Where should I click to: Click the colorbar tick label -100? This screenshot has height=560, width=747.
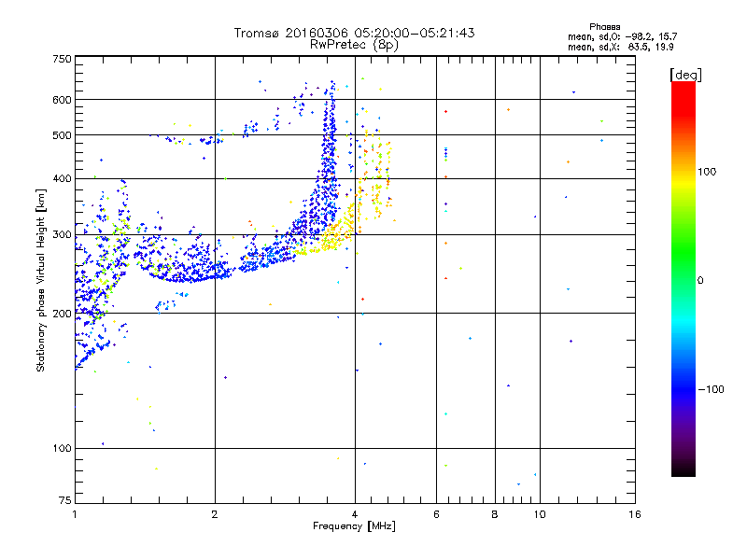click(712, 389)
